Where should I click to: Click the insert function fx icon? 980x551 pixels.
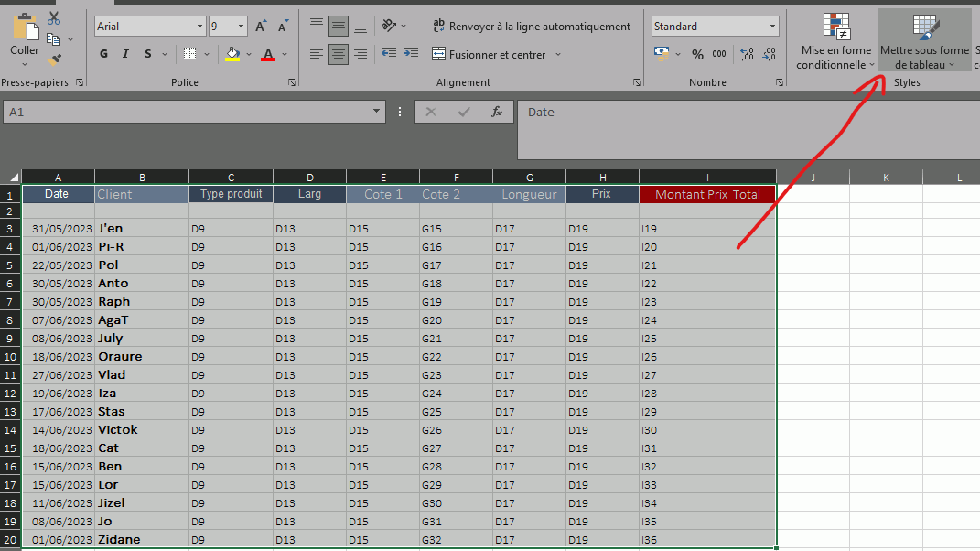(497, 112)
